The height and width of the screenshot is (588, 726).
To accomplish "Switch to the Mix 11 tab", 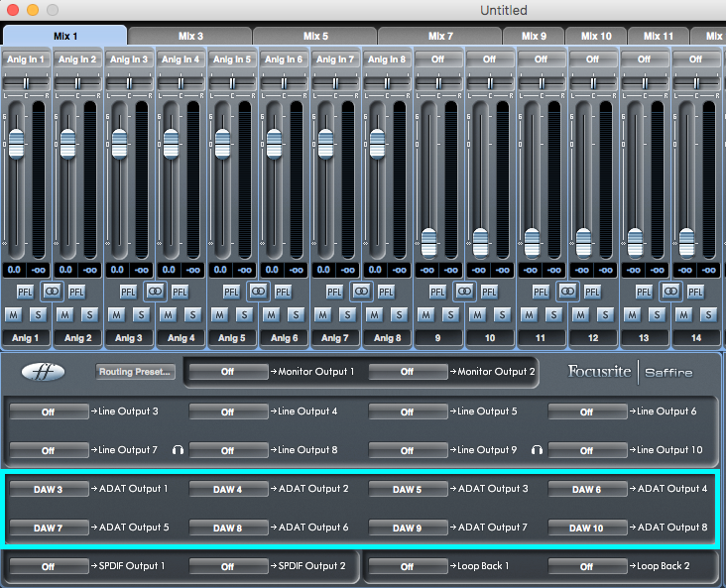I will click(659, 36).
